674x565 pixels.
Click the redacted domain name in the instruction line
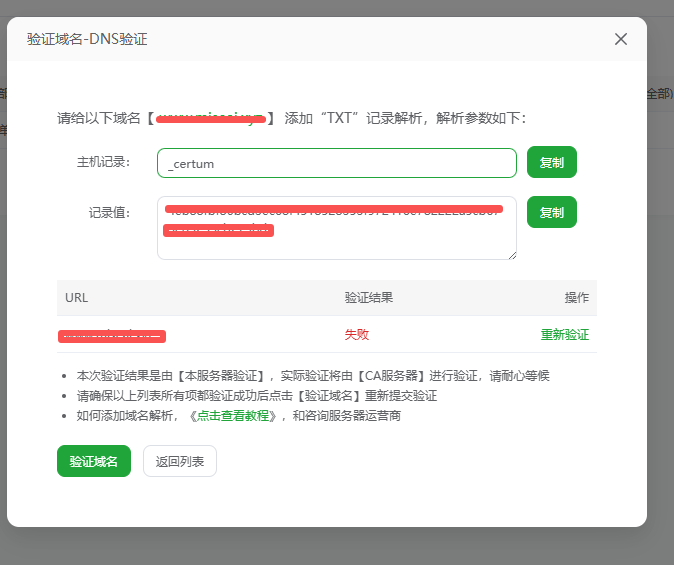(211, 118)
